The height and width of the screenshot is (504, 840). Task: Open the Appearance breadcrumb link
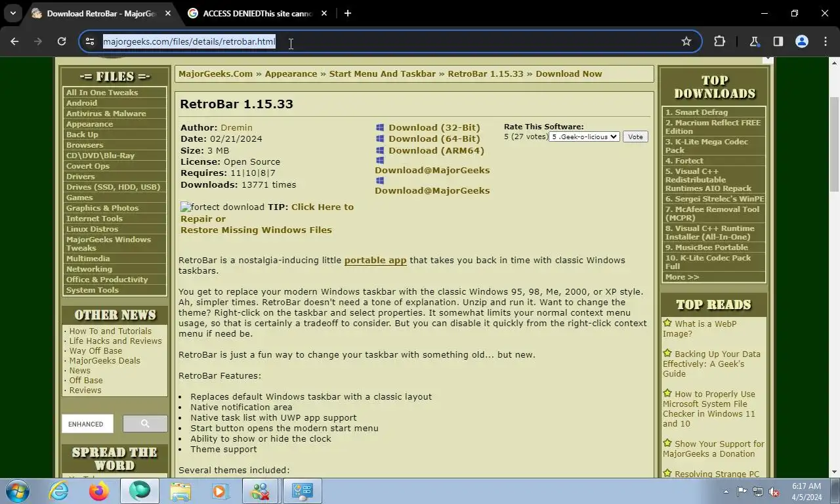click(x=291, y=73)
